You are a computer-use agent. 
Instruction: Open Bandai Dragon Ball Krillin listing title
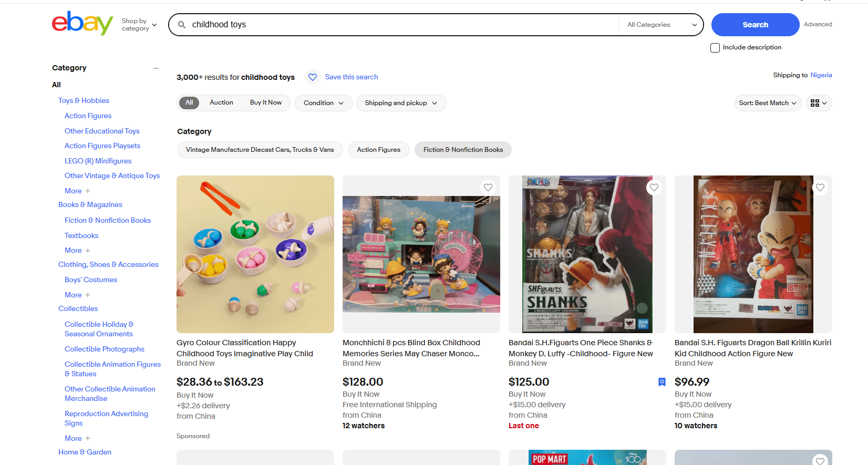click(753, 348)
